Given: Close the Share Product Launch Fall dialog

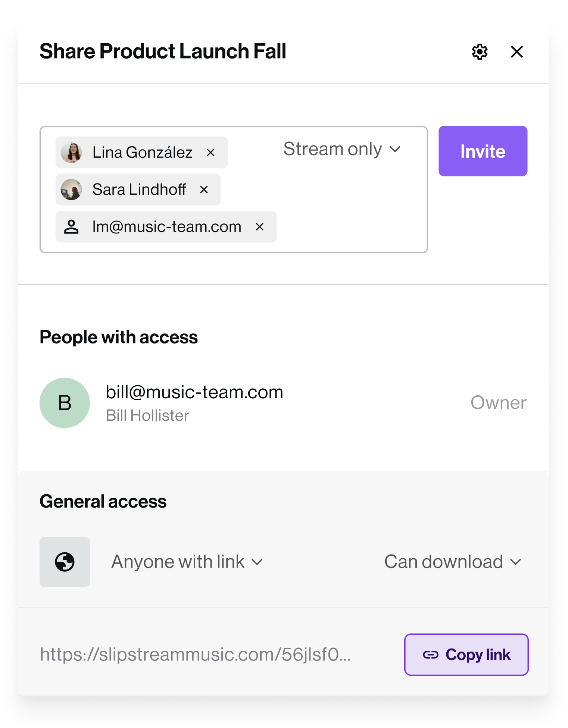Looking at the screenshot, I should (x=517, y=52).
